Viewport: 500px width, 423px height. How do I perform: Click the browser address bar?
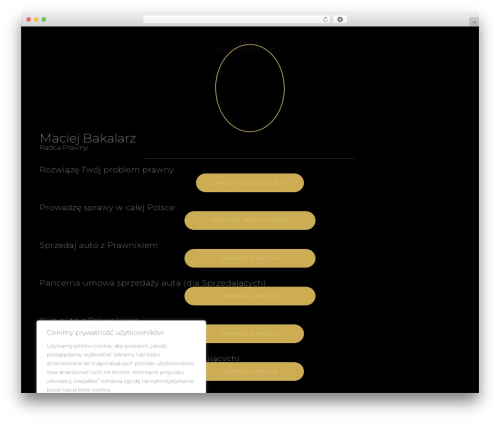tap(237, 19)
